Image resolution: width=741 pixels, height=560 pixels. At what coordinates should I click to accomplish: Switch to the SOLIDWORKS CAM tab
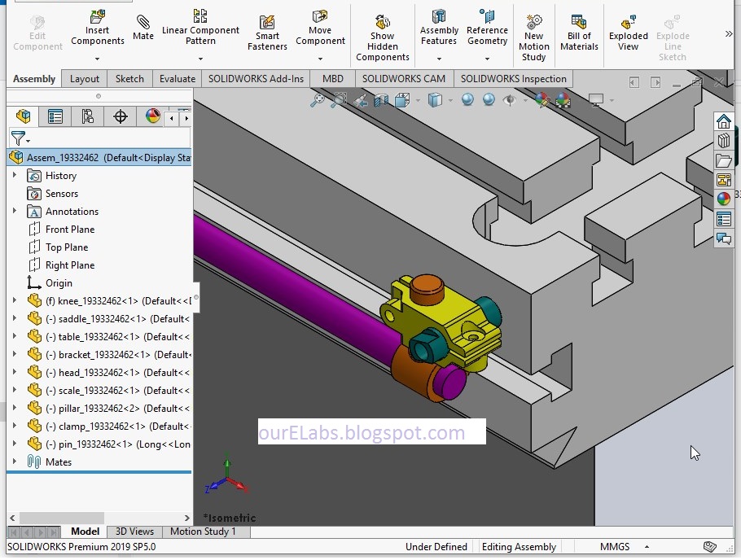click(x=404, y=79)
